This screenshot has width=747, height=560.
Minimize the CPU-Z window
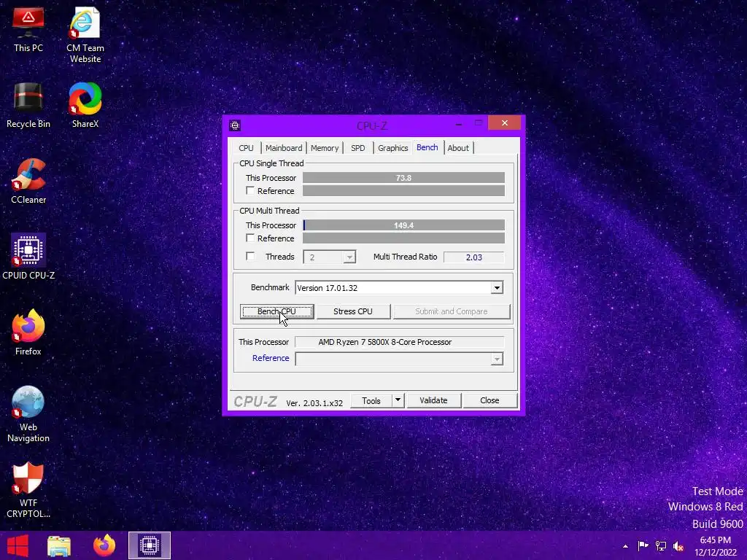point(459,124)
